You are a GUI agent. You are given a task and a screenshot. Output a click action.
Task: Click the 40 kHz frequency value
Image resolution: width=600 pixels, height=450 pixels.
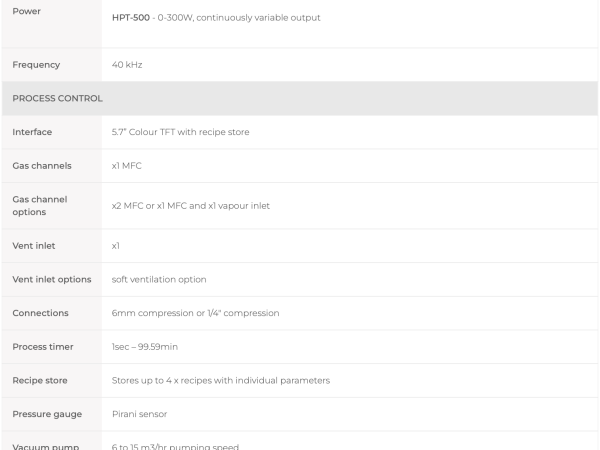127,65
